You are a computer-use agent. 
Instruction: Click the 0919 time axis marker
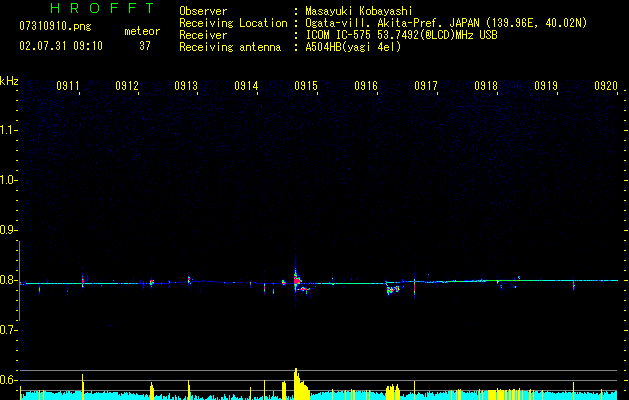(546, 86)
